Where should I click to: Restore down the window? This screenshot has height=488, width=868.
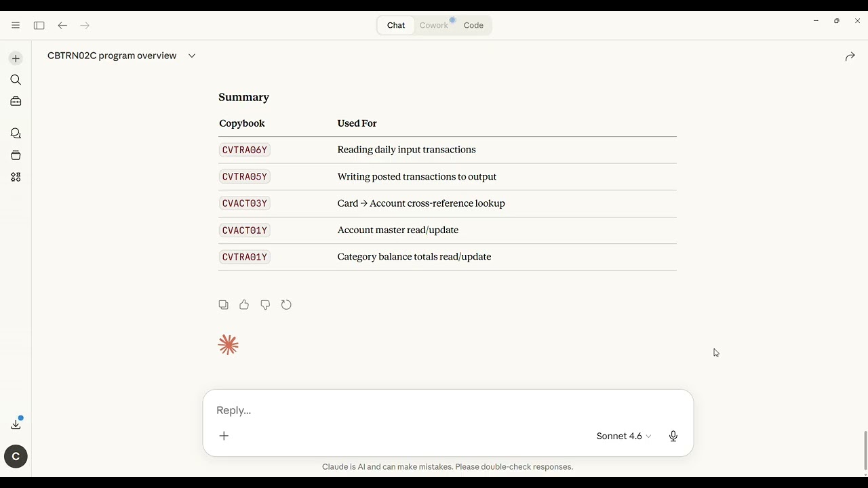point(837,21)
